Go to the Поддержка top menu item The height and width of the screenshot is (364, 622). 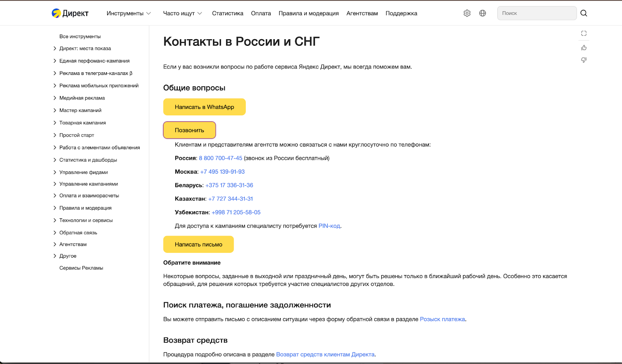401,13
